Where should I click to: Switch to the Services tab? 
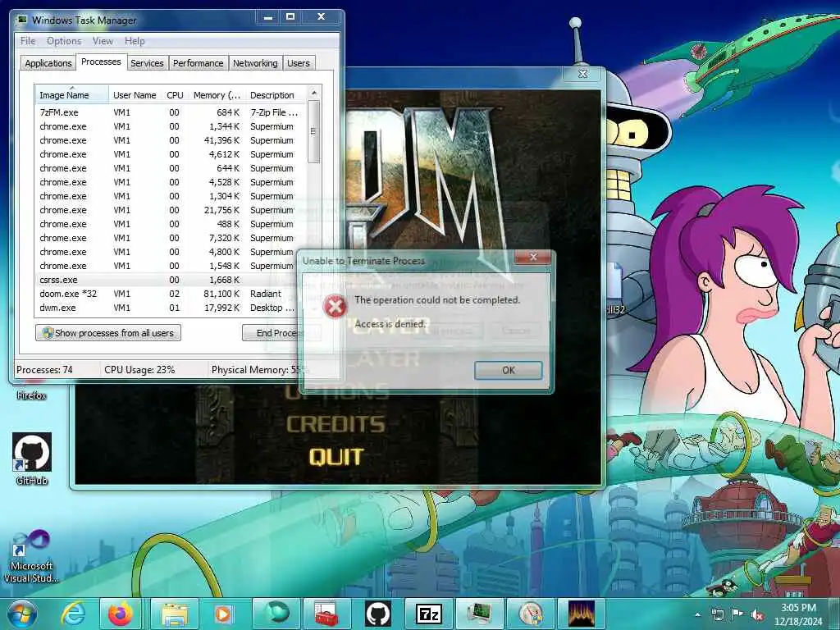pyautogui.click(x=147, y=62)
